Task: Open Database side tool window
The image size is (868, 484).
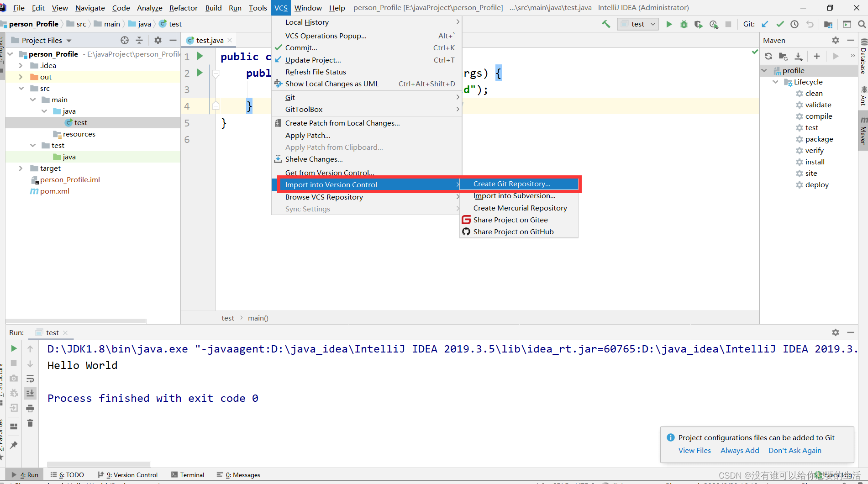Action: [x=863, y=55]
